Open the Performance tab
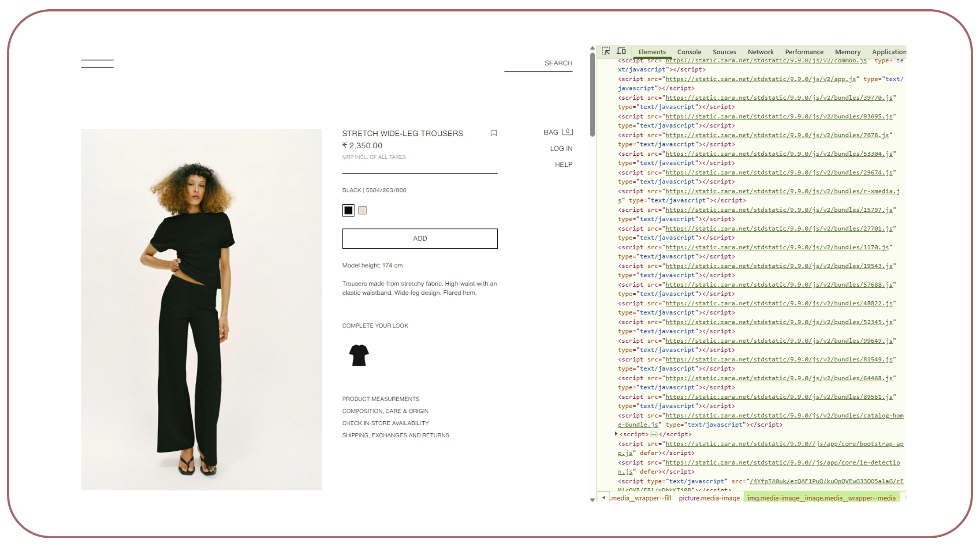 804,52
